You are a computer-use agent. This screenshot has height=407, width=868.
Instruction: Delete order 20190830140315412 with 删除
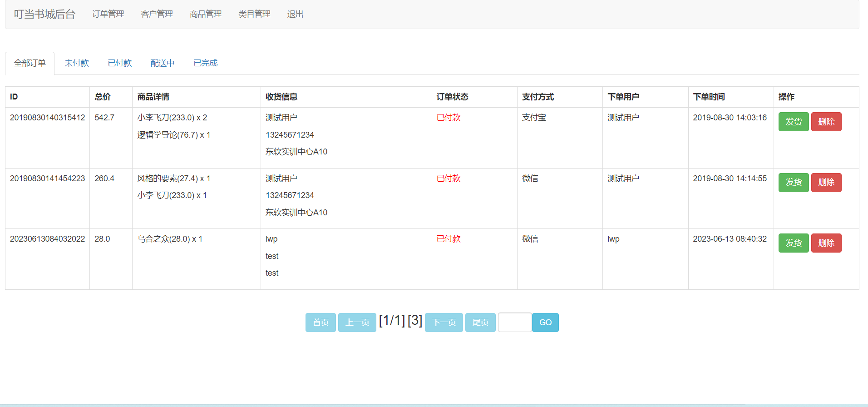pyautogui.click(x=826, y=122)
